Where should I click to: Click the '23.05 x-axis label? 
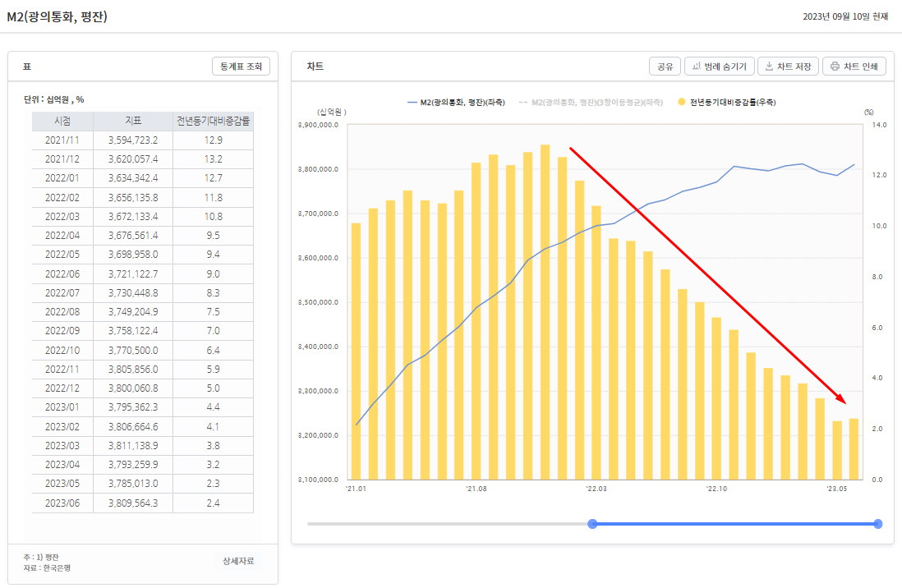836,489
